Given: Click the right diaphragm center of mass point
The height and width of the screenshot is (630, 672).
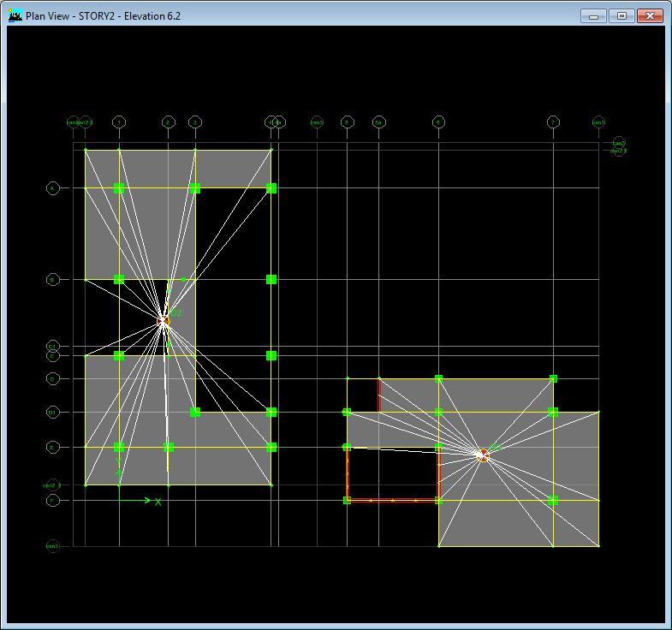Looking at the screenshot, I should pyautogui.click(x=483, y=455).
